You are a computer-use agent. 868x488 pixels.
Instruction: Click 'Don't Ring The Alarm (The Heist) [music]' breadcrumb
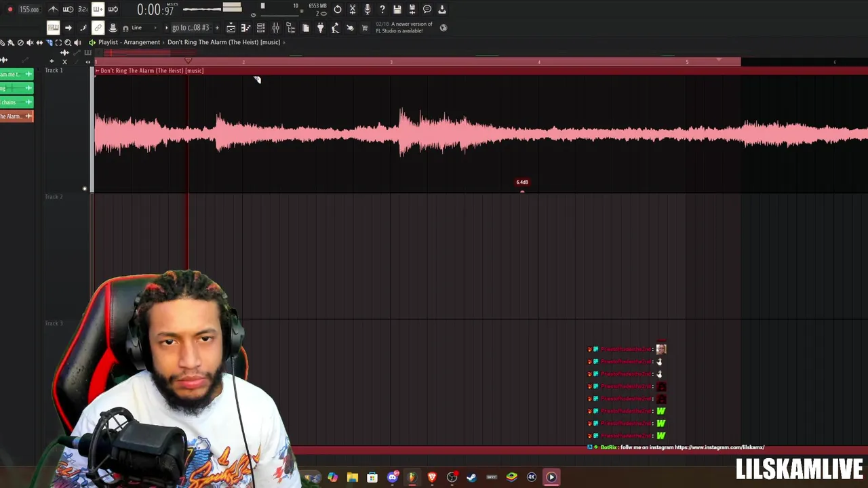[x=224, y=42]
